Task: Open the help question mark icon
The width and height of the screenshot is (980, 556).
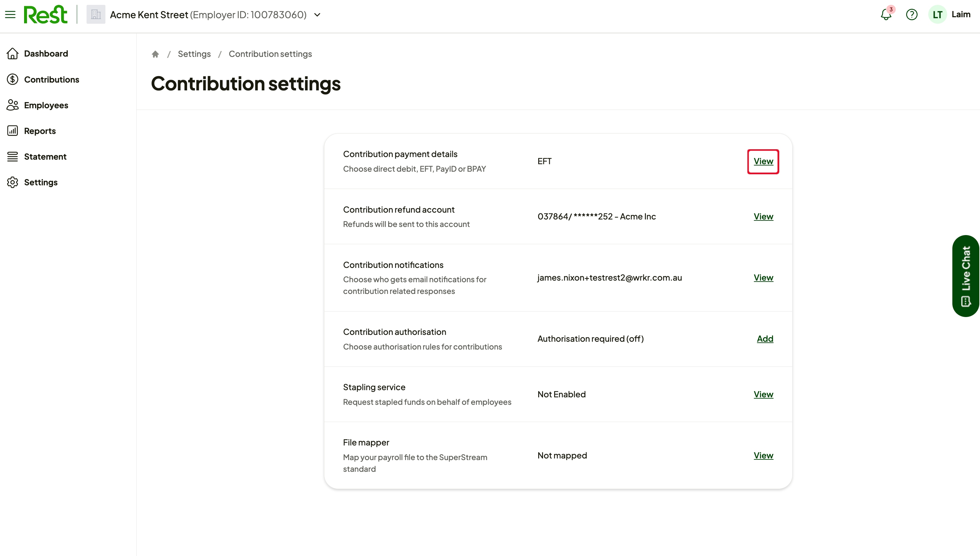Action: pyautogui.click(x=912, y=15)
